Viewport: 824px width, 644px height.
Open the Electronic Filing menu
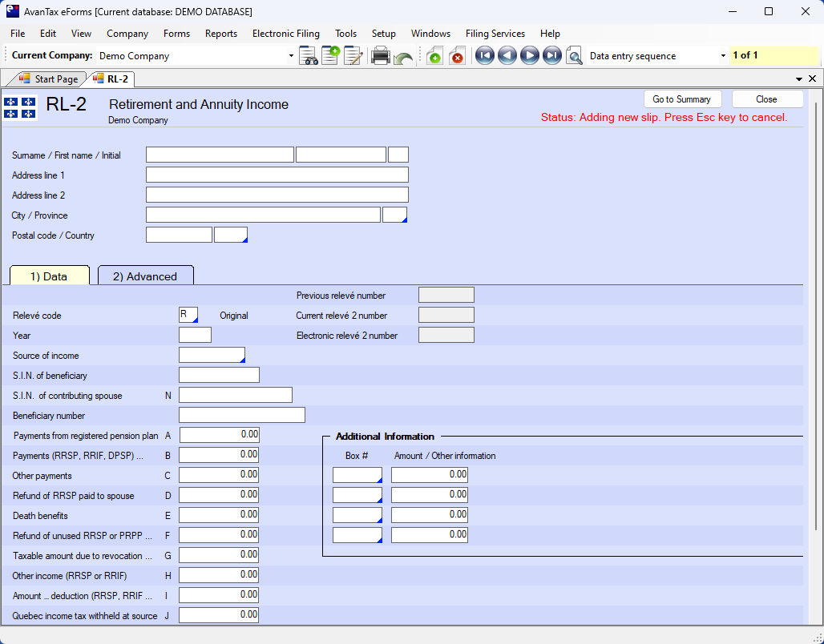[285, 34]
